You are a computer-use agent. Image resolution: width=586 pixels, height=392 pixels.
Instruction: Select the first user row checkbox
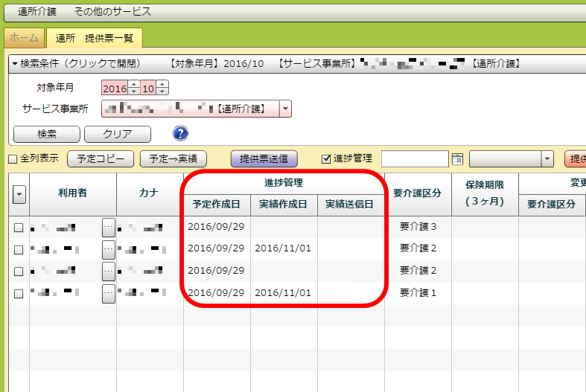pyautogui.click(x=19, y=228)
